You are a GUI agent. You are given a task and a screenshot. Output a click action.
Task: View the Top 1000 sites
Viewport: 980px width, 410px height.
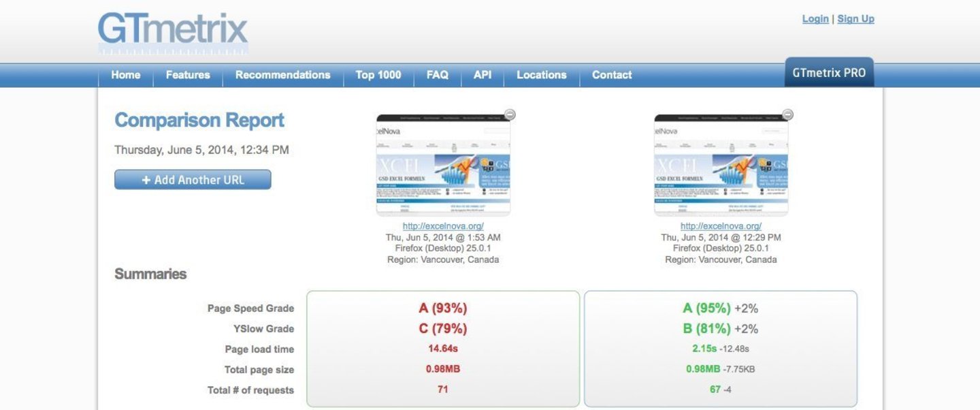tap(378, 75)
